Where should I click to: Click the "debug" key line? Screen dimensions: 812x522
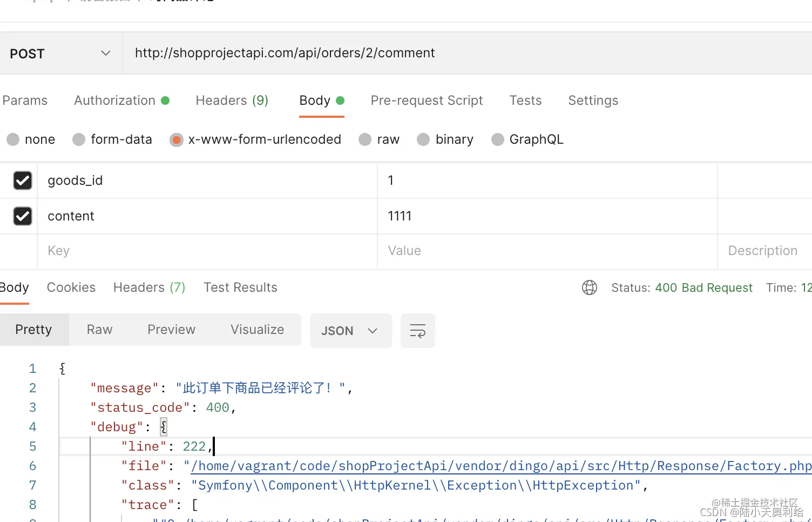(x=117, y=427)
